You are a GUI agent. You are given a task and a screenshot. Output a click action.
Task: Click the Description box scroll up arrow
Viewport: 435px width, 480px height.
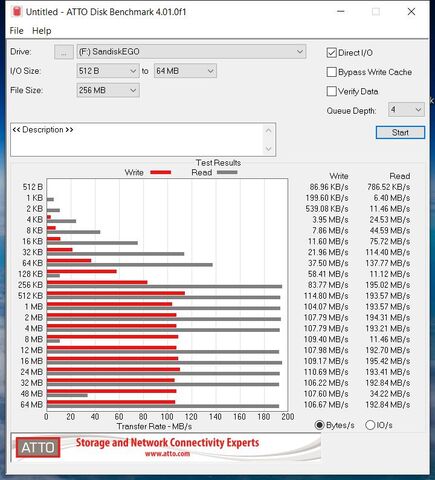point(269,130)
